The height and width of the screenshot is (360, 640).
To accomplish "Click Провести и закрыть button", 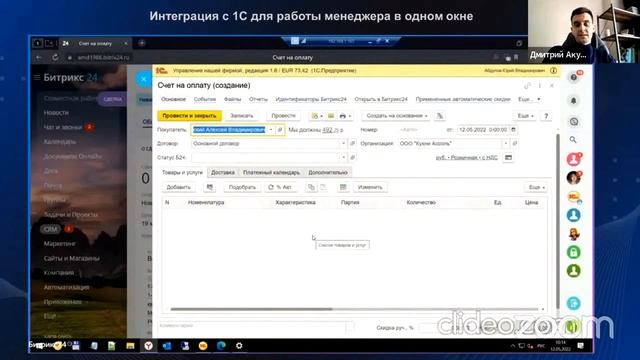I will tap(189, 116).
